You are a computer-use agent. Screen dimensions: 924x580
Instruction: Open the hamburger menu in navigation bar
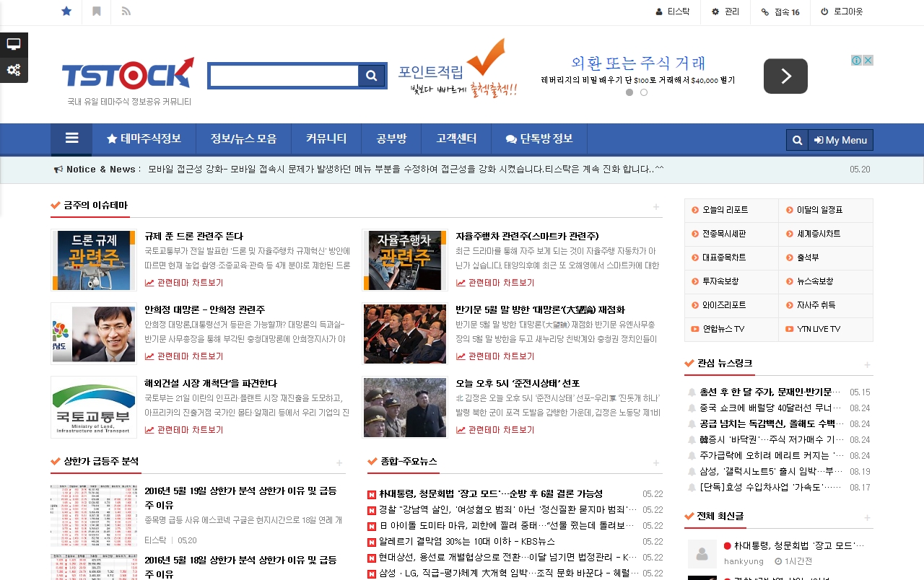click(x=71, y=139)
